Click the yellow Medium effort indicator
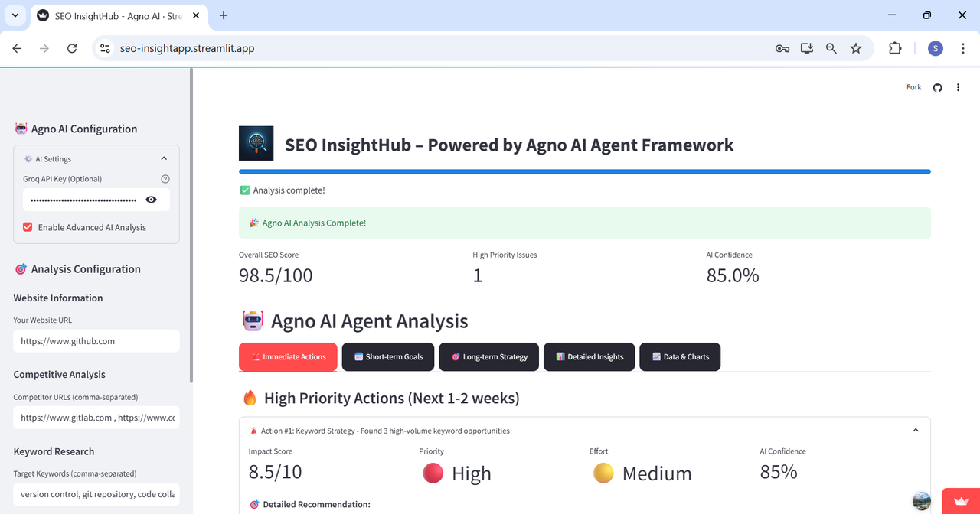This screenshot has width=980, height=514. [603, 473]
